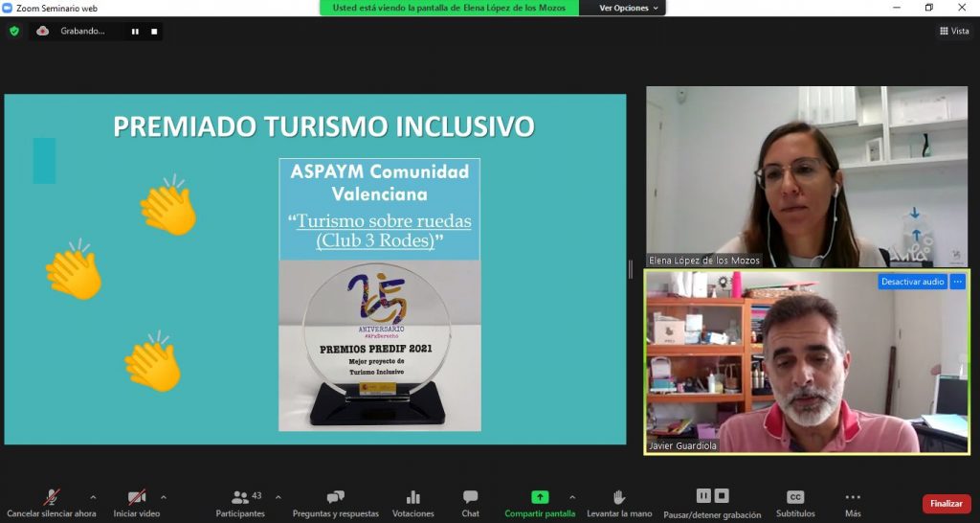
Task: Stop recording in bottom toolbar
Action: (722, 496)
